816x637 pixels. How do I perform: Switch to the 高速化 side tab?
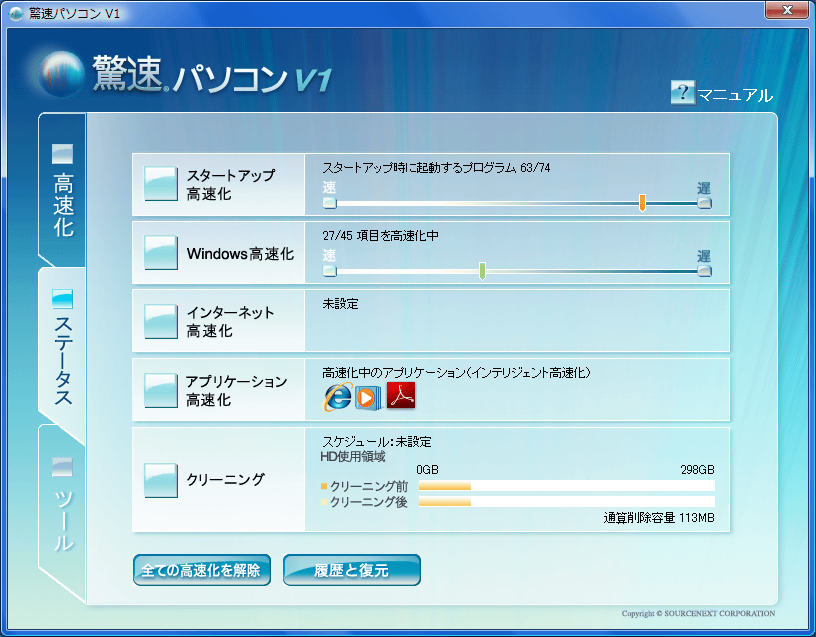(x=62, y=190)
